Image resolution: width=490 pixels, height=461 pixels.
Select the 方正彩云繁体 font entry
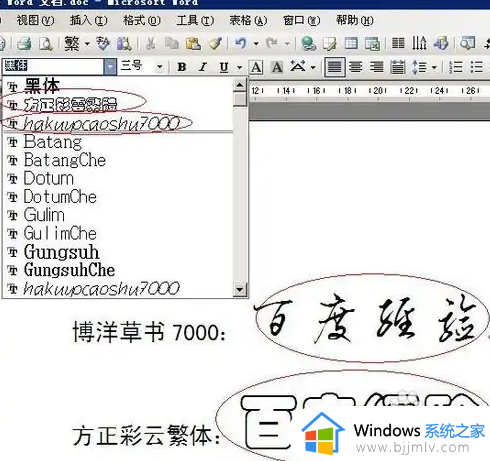click(118, 105)
